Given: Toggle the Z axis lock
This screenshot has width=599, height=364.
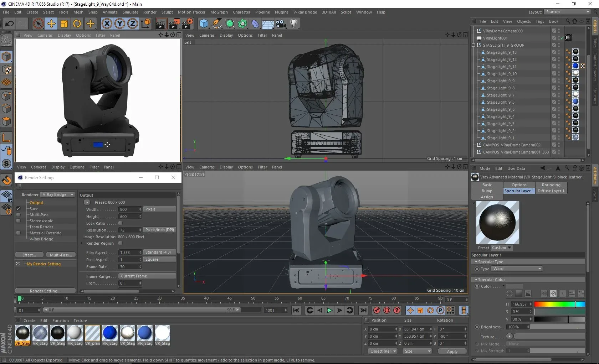Looking at the screenshot, I should 133,24.
